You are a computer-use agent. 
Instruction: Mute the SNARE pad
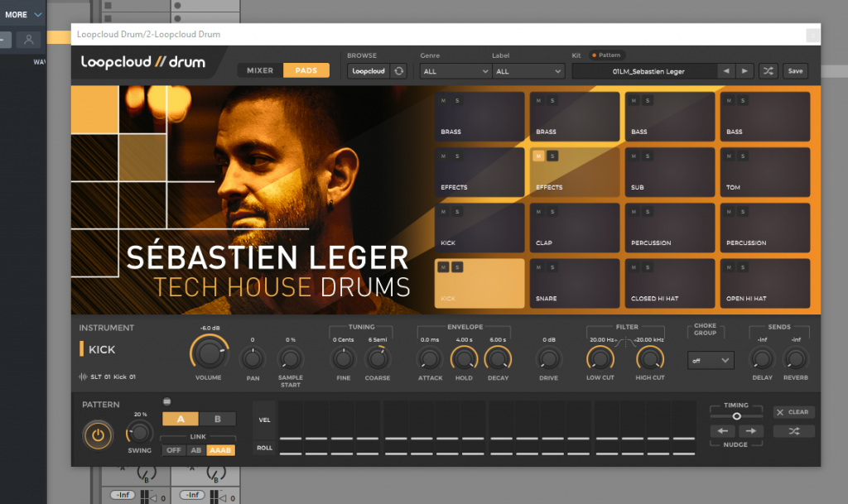538,267
